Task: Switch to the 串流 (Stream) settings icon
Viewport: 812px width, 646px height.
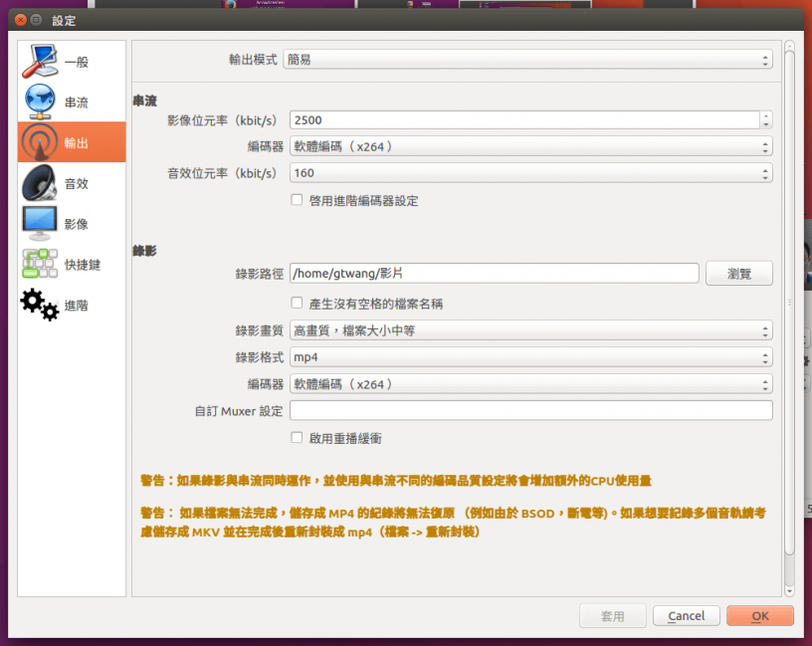Action: point(71,101)
